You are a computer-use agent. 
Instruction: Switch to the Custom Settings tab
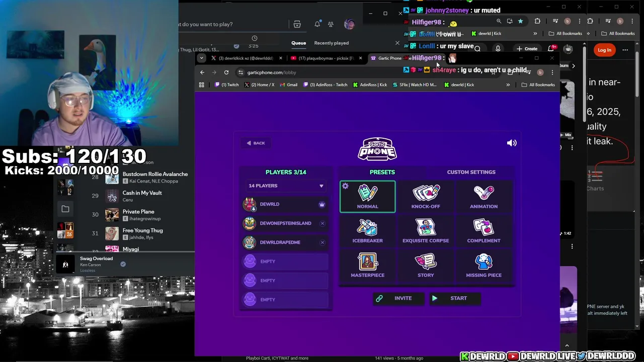(x=471, y=172)
